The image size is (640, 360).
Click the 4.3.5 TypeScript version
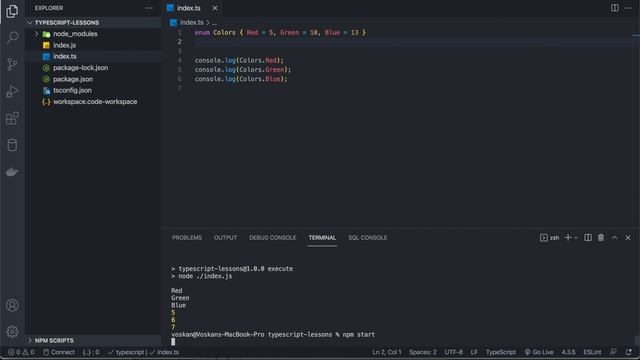[x=568, y=352]
